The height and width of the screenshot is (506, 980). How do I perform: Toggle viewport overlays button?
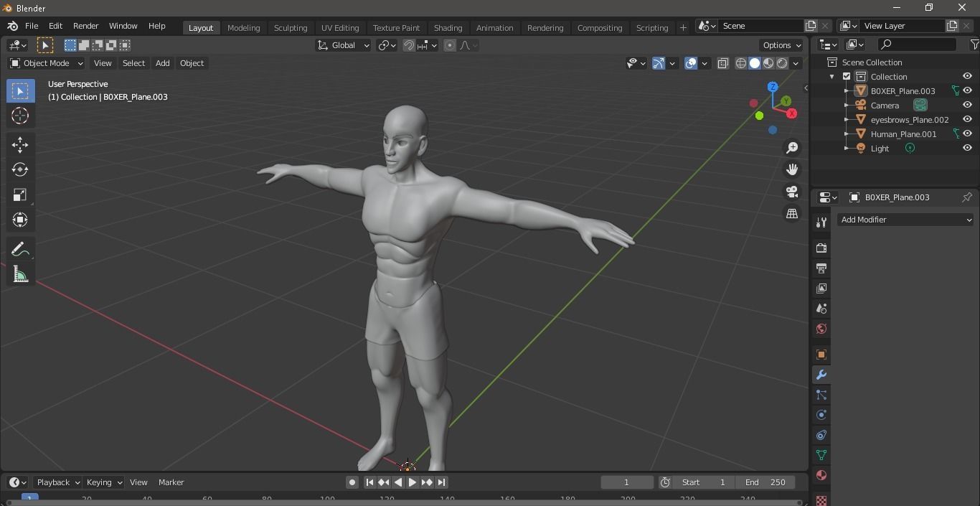[x=691, y=63]
